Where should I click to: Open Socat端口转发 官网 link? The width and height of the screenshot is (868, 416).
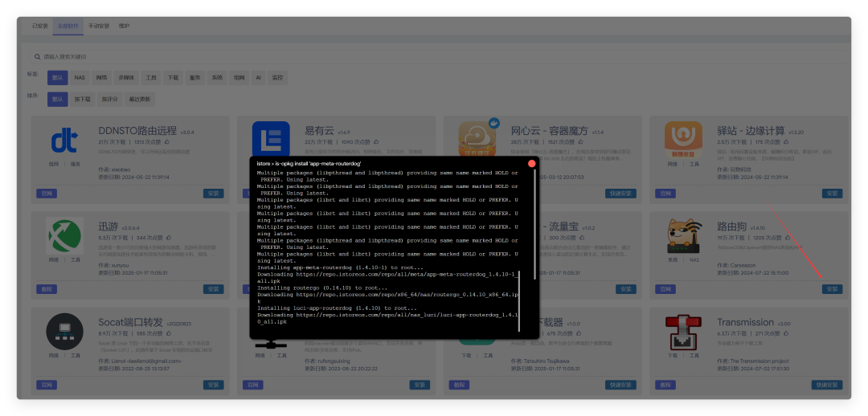[x=47, y=385]
